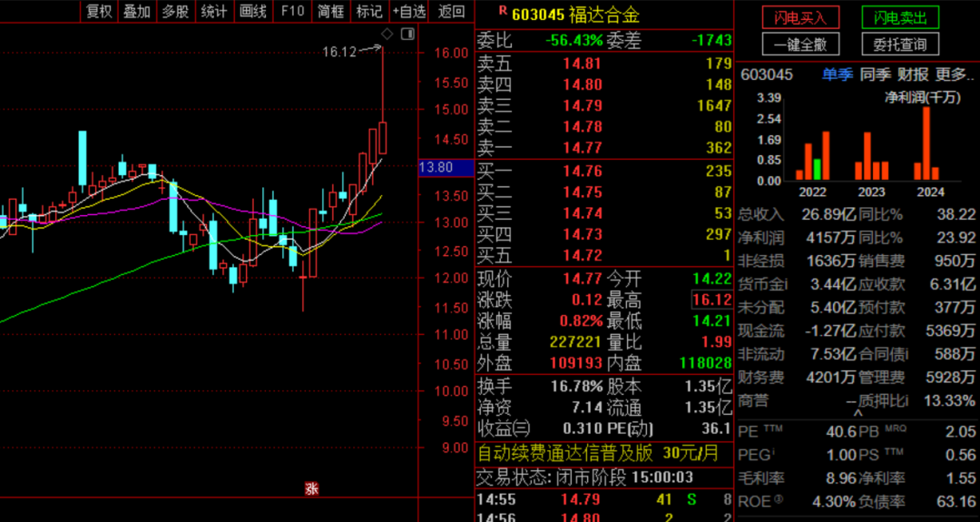This screenshot has width=980, height=522.
Task: Click the 2022 bars in profit chart
Action: point(812,155)
